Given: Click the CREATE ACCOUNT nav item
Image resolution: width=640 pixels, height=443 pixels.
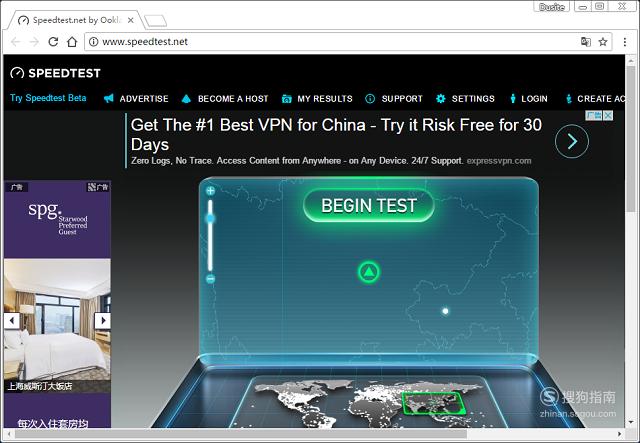Looking at the screenshot, I should pos(600,99).
